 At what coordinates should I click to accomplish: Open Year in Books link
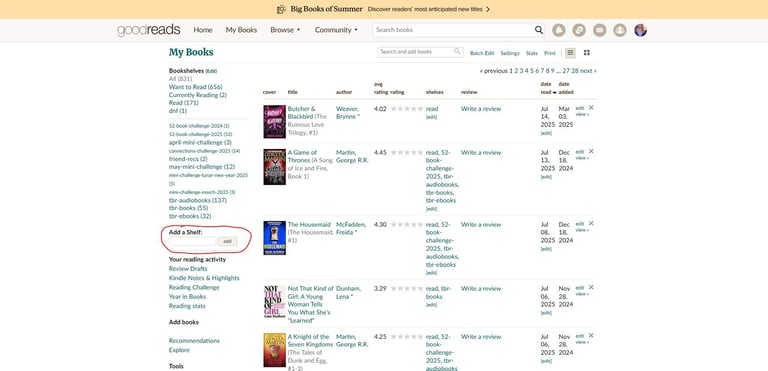(x=187, y=297)
